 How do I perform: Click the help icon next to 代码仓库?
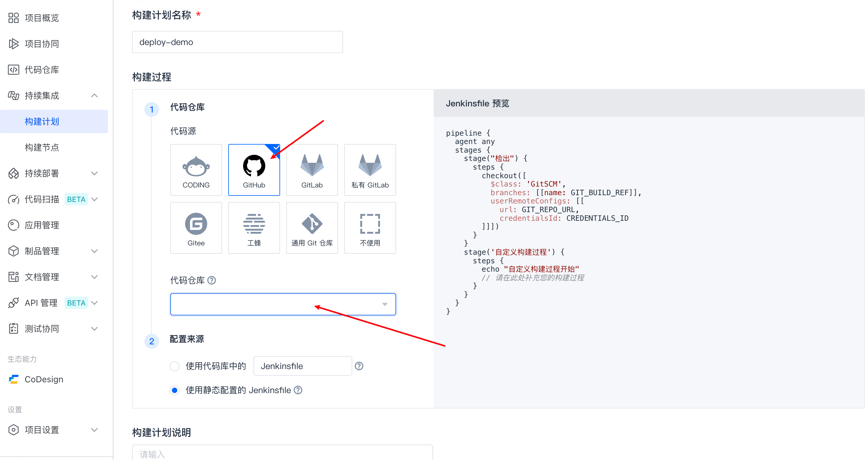point(212,280)
